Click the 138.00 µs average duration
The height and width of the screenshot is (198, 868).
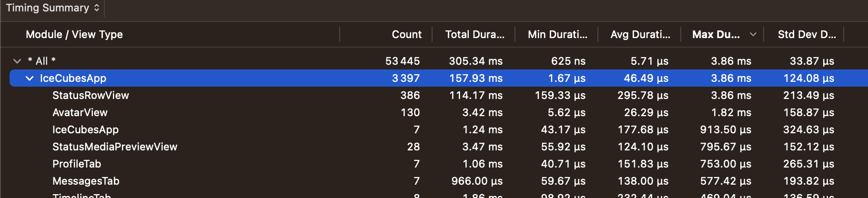(643, 181)
